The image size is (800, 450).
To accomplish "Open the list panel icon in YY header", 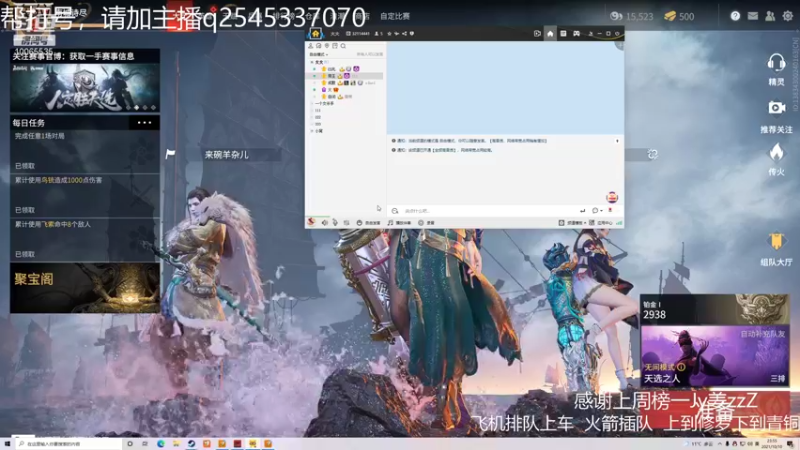I will tap(563, 34).
